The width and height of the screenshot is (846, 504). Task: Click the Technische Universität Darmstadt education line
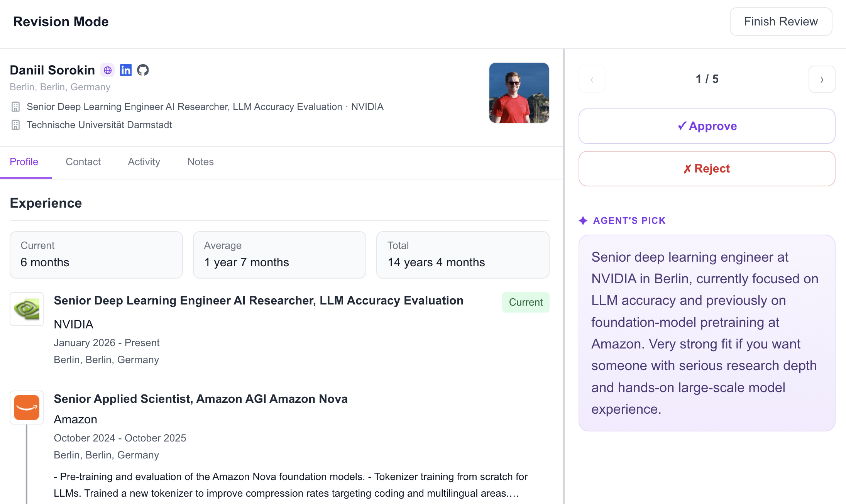point(99,125)
